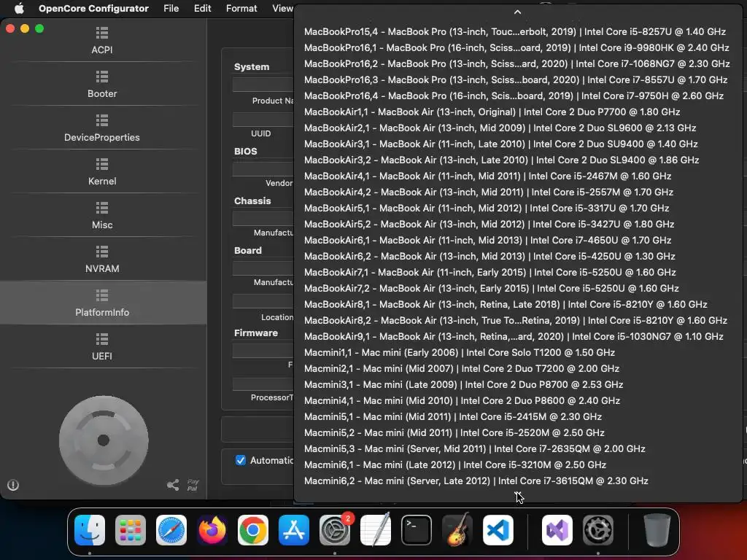Open Terminal from the Dock
This screenshot has width=747, height=560.
pyautogui.click(x=417, y=530)
